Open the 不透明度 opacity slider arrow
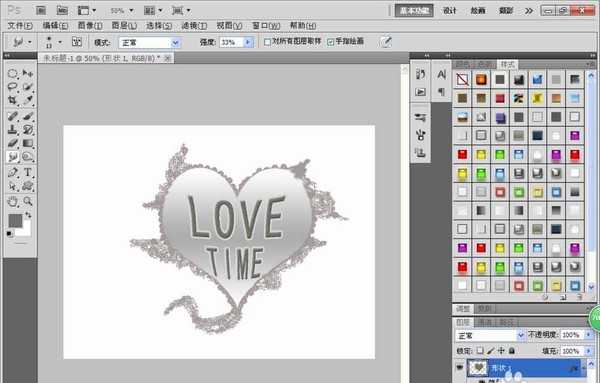The image size is (600, 383). pos(589,335)
